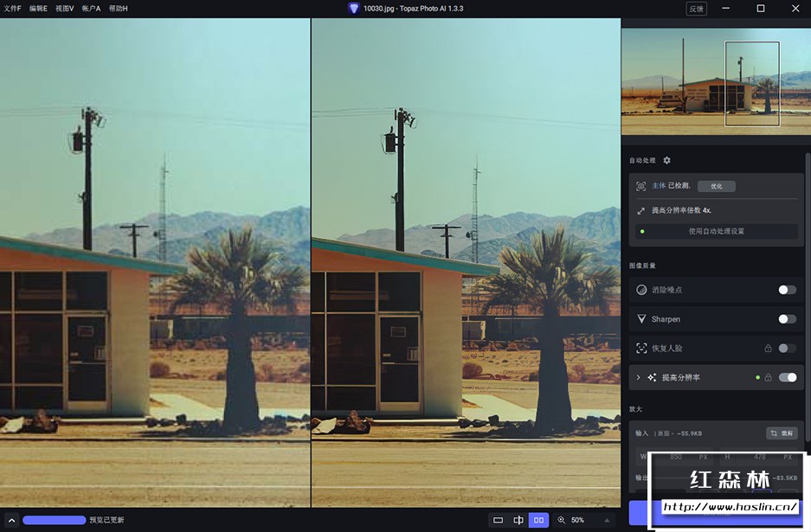Click the lock icon beside 提高分辨率
The width and height of the screenshot is (811, 532).
coord(768,377)
